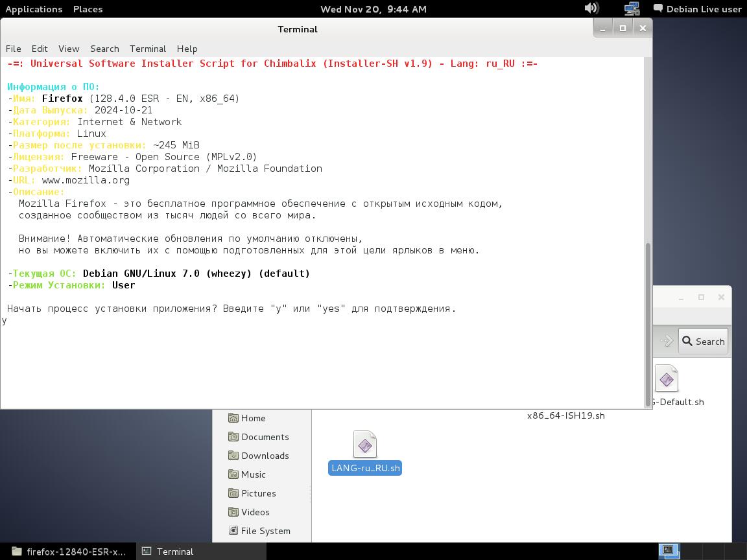This screenshot has width=747, height=560.
Task: Switch to Terminal in the taskbar
Action: (202, 552)
